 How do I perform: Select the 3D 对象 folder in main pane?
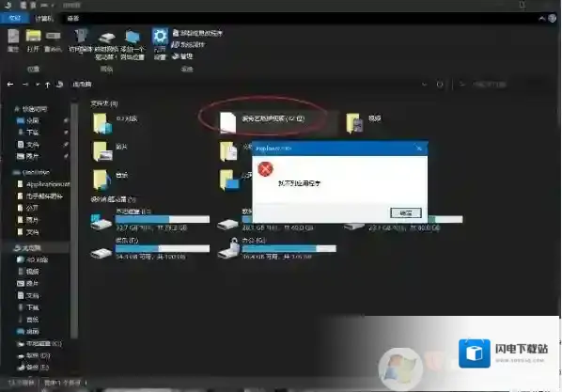(116, 123)
